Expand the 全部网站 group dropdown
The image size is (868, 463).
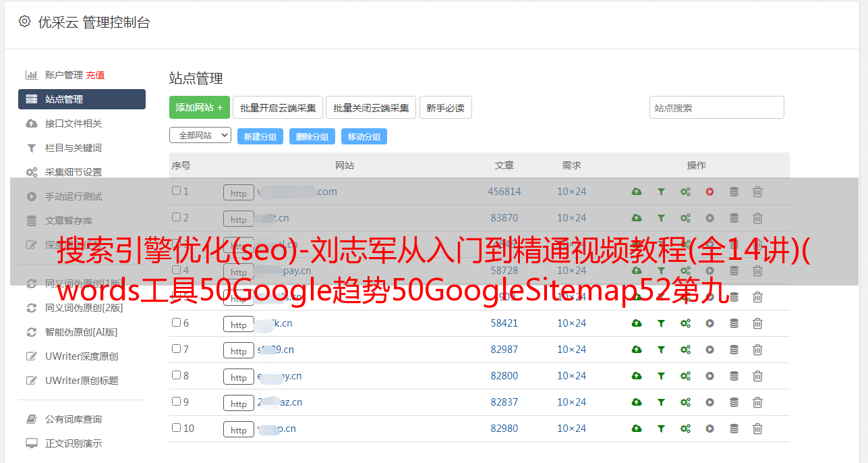[200, 136]
